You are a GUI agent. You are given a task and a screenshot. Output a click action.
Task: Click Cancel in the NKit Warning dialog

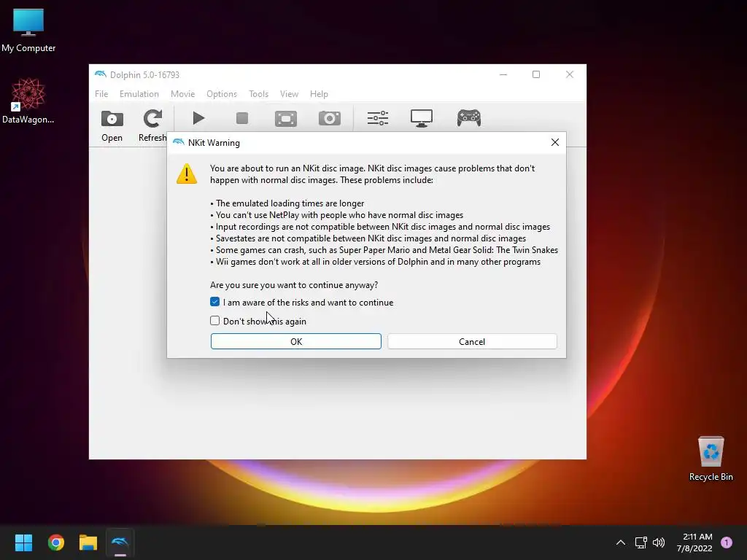[x=472, y=341]
